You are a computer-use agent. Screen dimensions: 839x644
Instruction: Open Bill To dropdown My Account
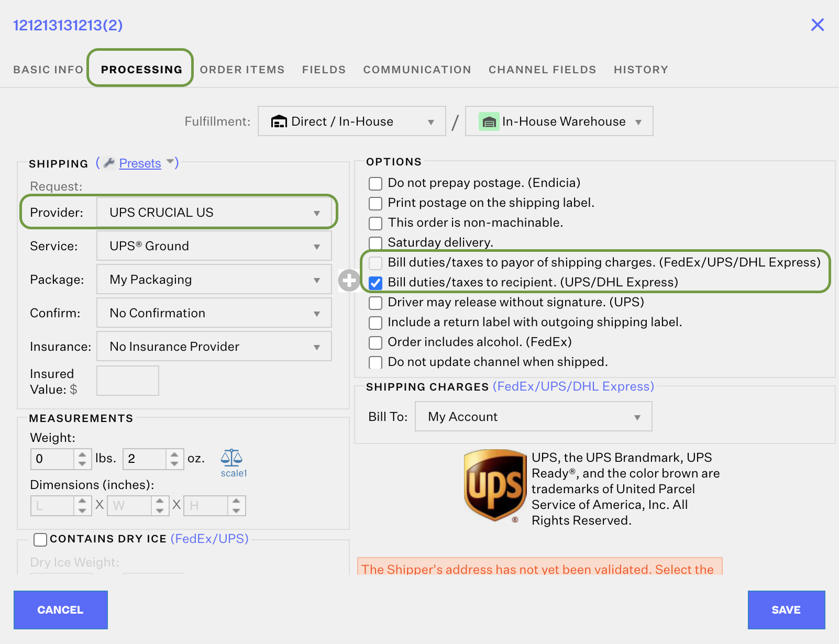pyautogui.click(x=534, y=417)
